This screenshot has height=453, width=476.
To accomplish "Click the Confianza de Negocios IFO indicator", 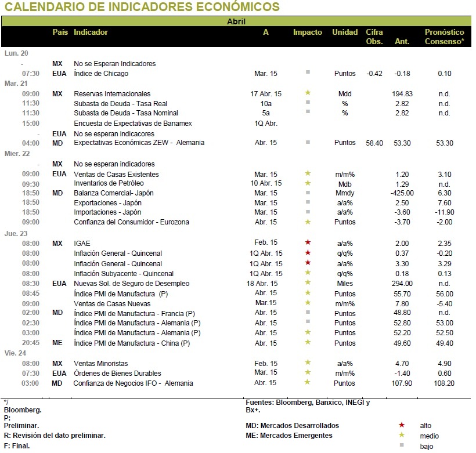I will (133, 383).
